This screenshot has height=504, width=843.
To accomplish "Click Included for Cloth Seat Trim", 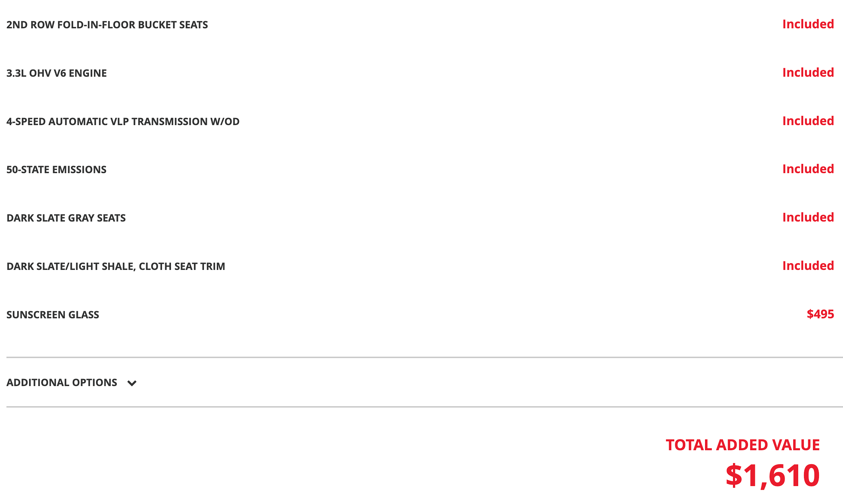I will click(808, 266).
